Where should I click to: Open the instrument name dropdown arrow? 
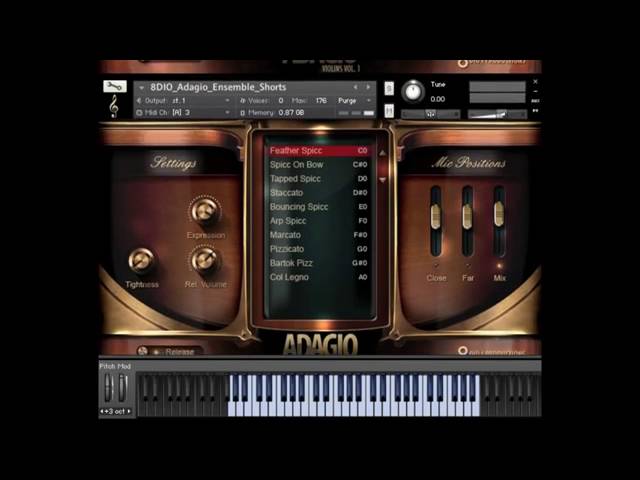tap(142, 88)
